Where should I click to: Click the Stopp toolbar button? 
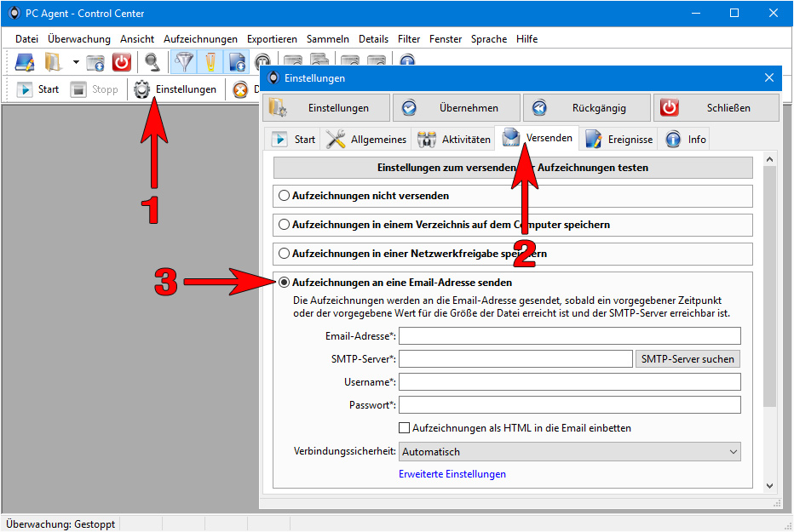click(95, 89)
